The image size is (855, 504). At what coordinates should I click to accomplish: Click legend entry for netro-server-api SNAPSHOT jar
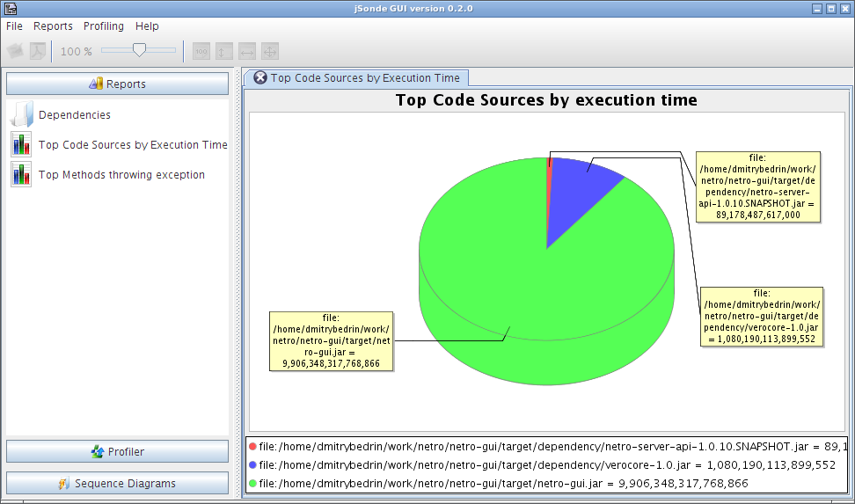553,447
